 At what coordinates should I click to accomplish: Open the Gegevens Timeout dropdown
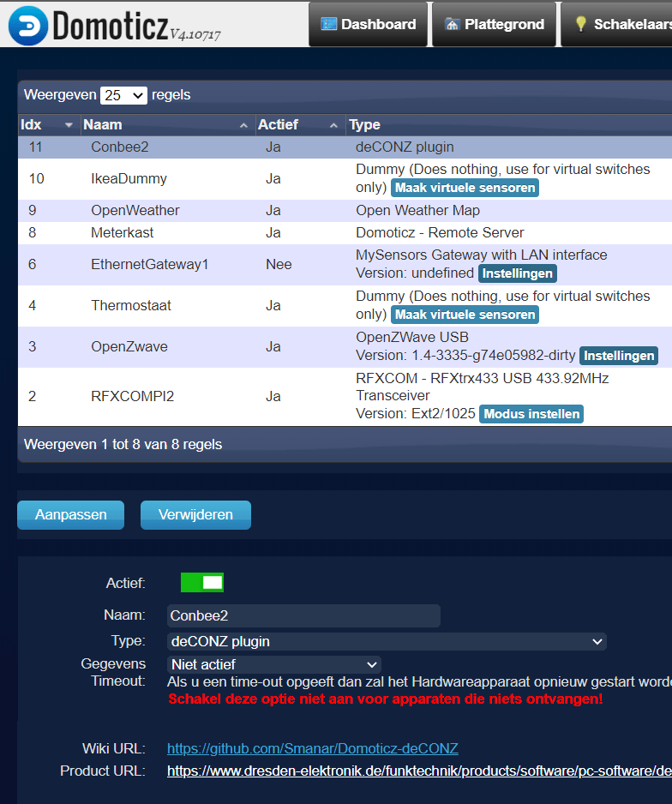pyautogui.click(x=273, y=664)
